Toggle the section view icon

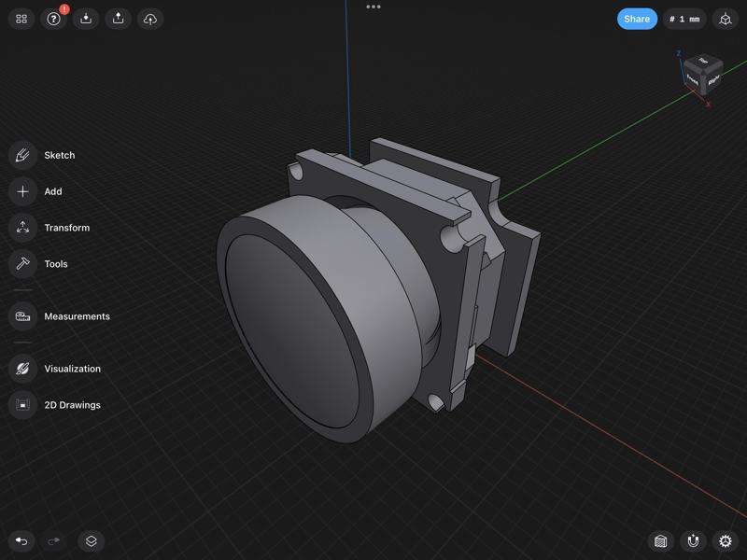(661, 540)
